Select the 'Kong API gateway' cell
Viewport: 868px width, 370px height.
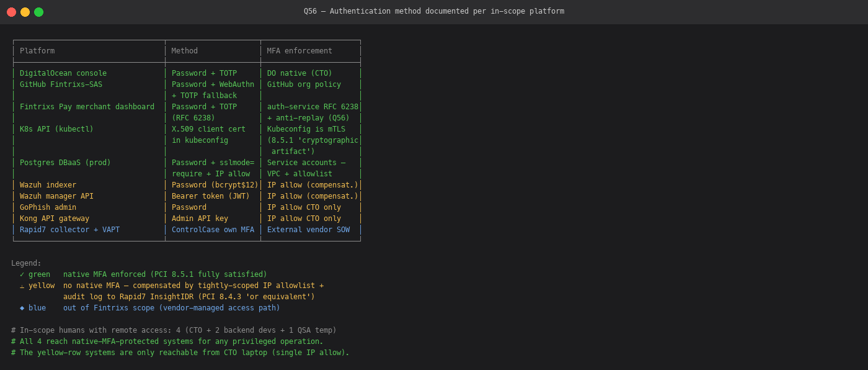pyautogui.click(x=55, y=219)
